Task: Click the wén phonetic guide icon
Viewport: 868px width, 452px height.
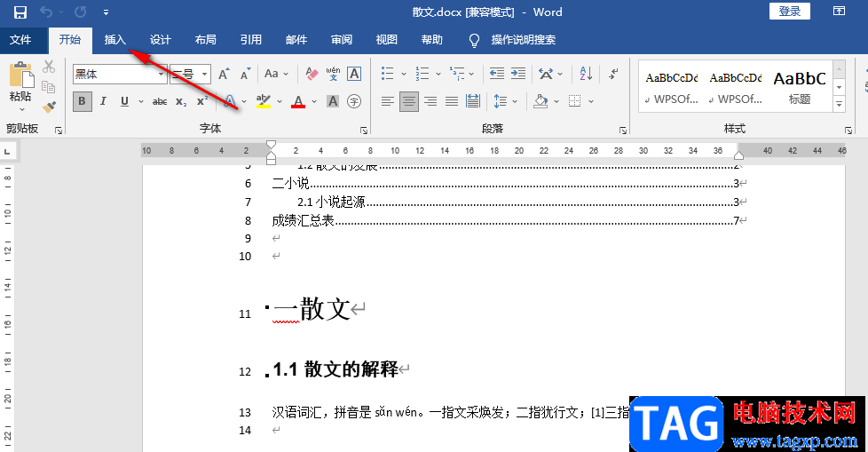Action: [x=333, y=74]
